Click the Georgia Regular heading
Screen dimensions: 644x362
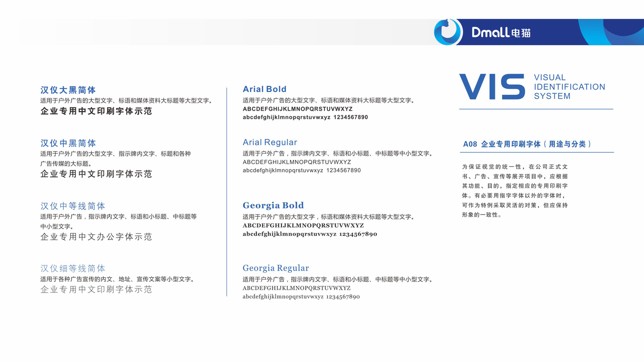(x=276, y=268)
